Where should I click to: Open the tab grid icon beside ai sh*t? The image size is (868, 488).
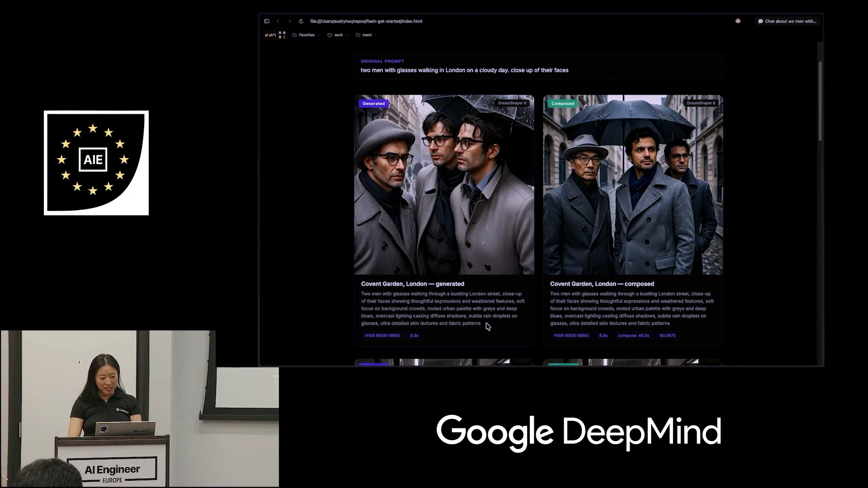pyautogui.click(x=282, y=35)
